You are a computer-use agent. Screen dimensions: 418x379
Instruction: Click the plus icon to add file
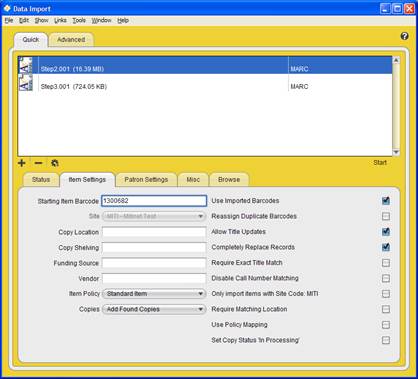point(22,163)
